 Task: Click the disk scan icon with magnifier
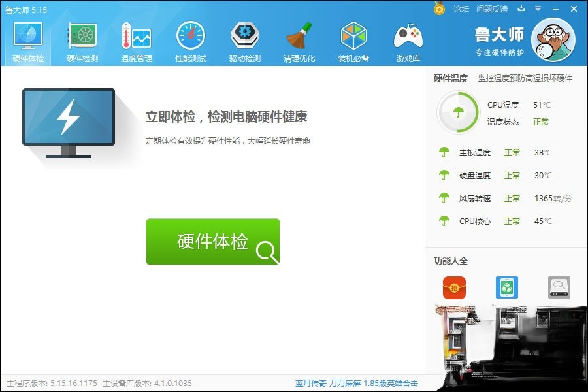coord(559,287)
